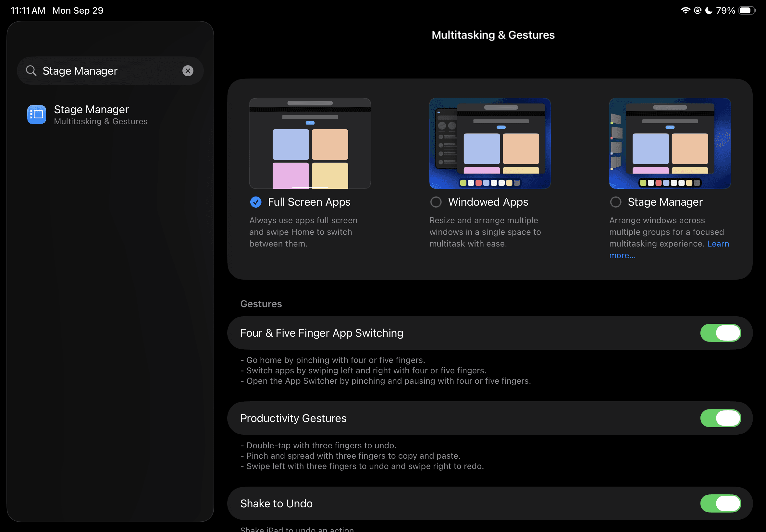Click the search magnifying glass icon
Screen dimensions: 766x532
31,71
